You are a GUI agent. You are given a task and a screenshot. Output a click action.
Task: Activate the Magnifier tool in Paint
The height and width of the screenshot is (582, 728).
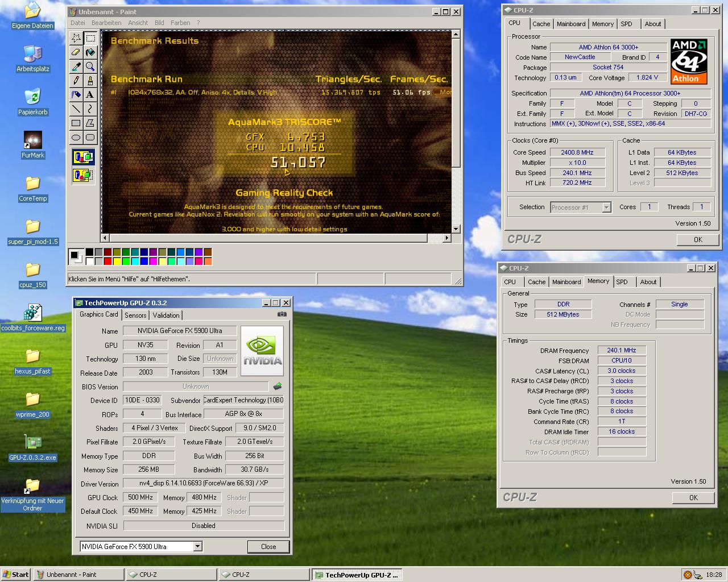click(90, 66)
